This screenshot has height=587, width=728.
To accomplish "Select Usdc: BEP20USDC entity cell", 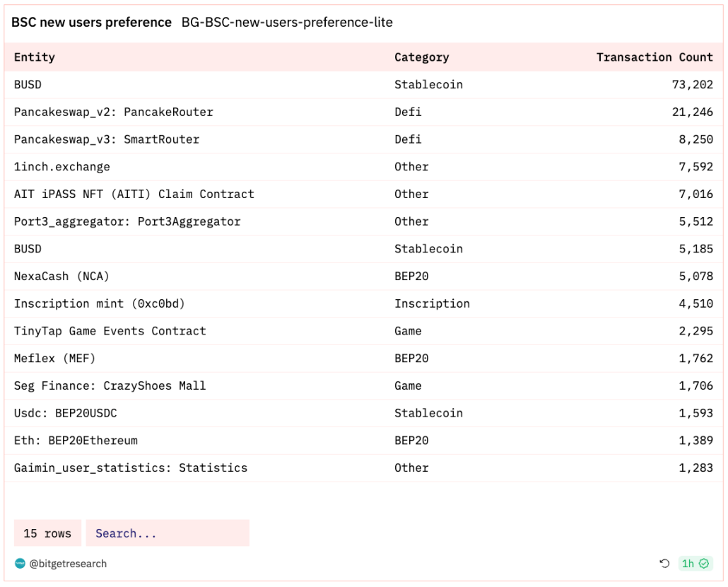I will [66, 413].
